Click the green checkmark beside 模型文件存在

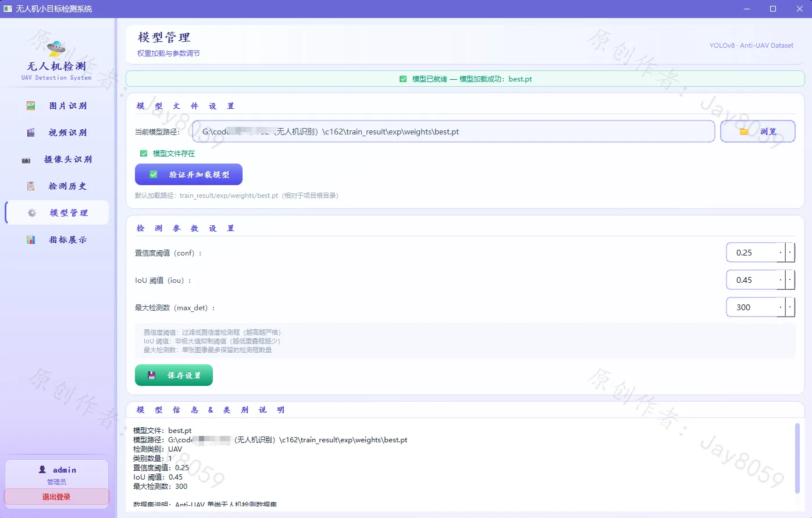144,154
